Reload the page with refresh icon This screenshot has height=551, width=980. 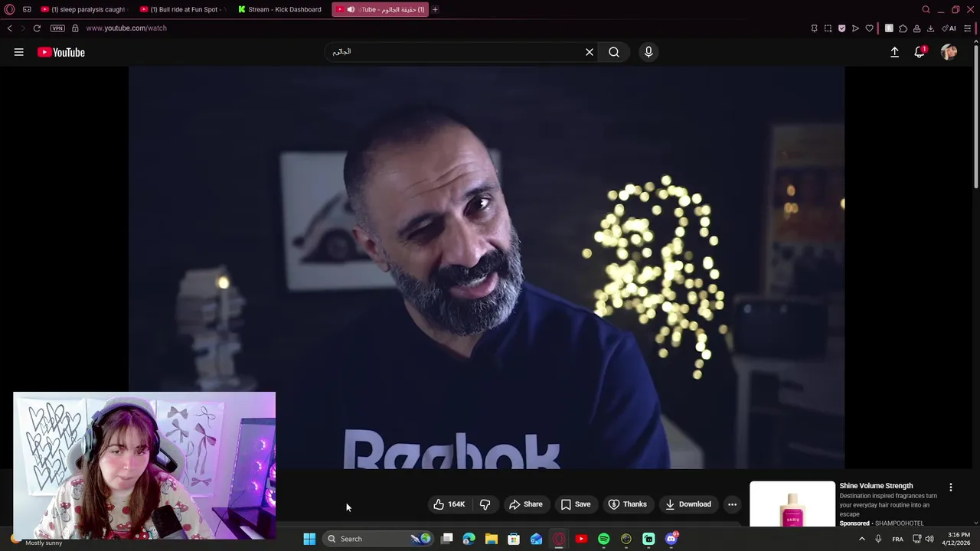(x=36, y=28)
